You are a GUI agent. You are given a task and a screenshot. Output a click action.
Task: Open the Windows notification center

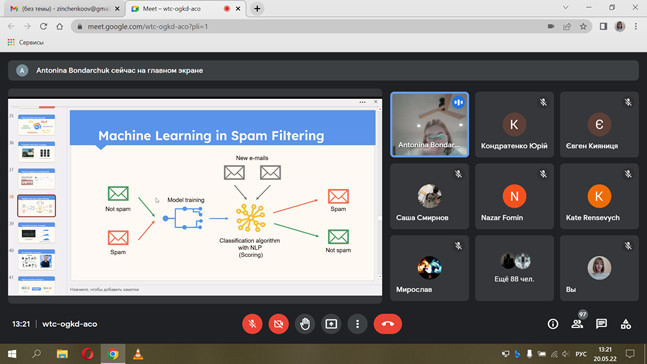pyautogui.click(x=630, y=354)
